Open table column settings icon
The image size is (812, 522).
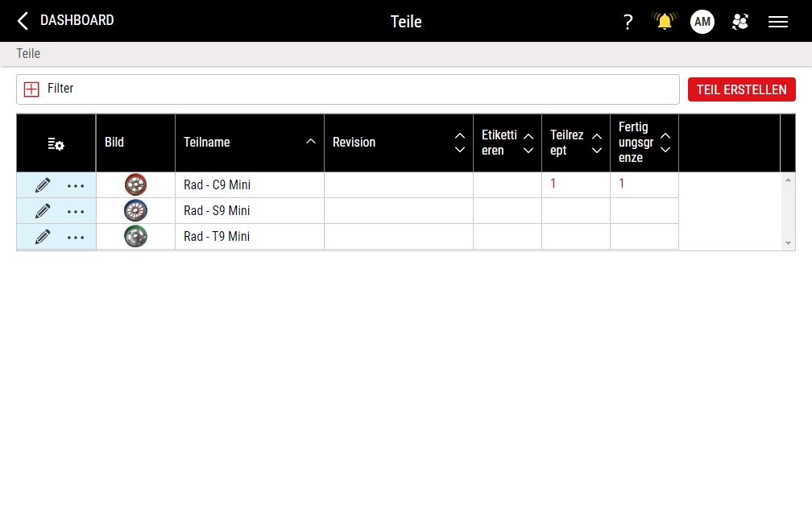point(56,143)
